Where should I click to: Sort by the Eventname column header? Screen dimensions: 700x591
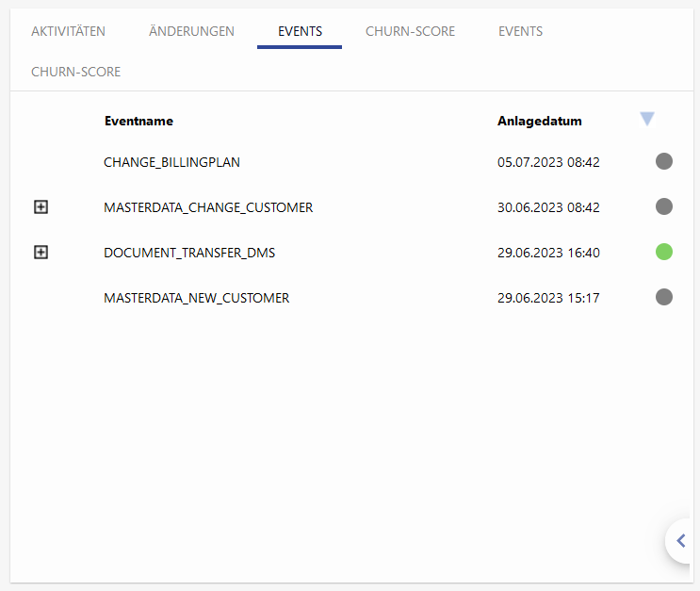[138, 121]
